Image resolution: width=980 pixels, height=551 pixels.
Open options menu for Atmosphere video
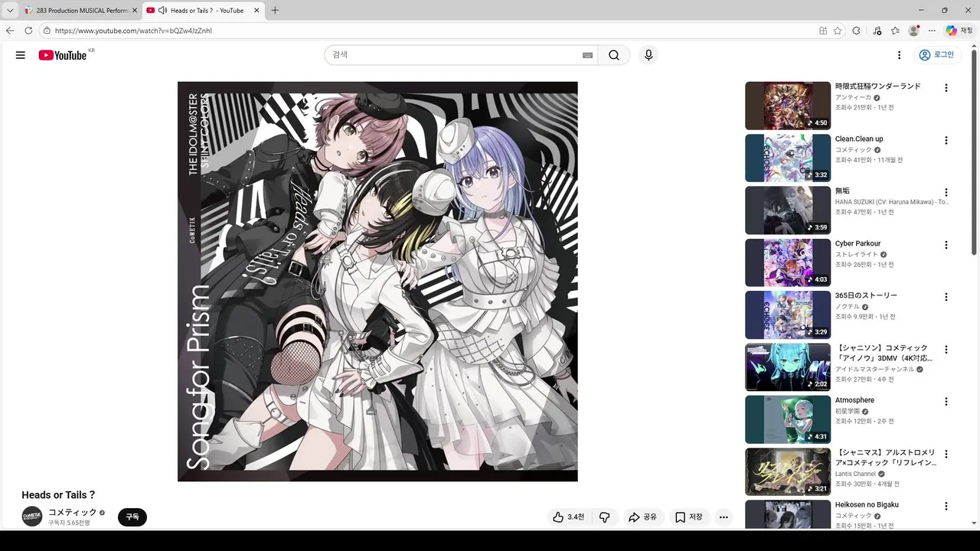click(946, 402)
